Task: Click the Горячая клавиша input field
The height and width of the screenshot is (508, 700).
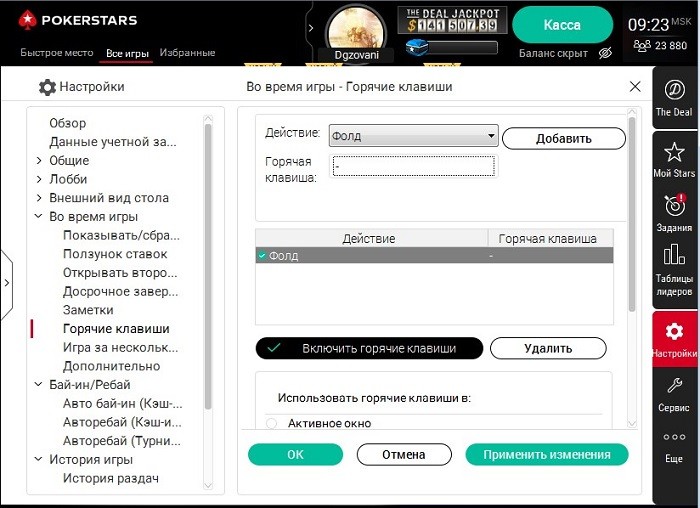Action: [413, 166]
